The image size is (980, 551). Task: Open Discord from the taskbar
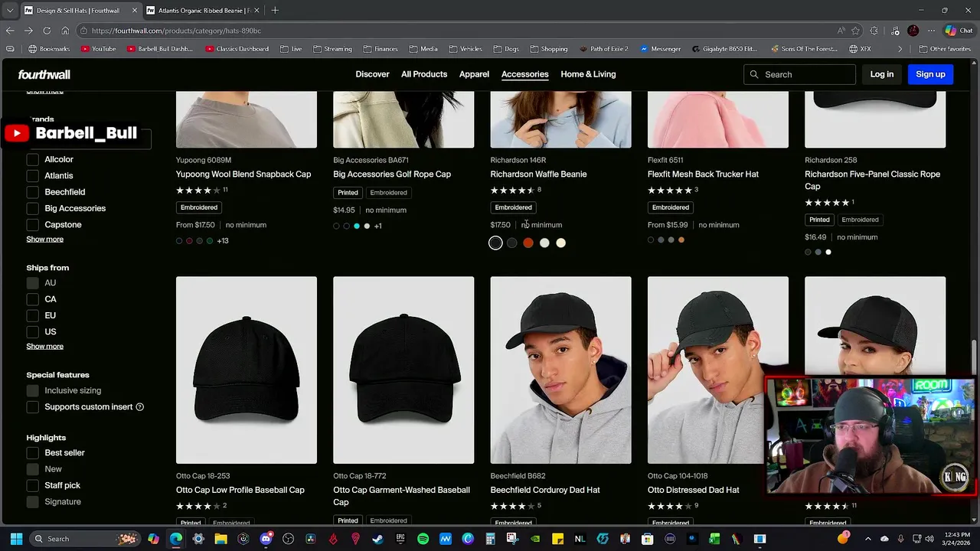266,539
